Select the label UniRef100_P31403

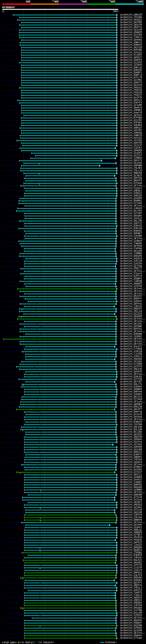click(131, 273)
